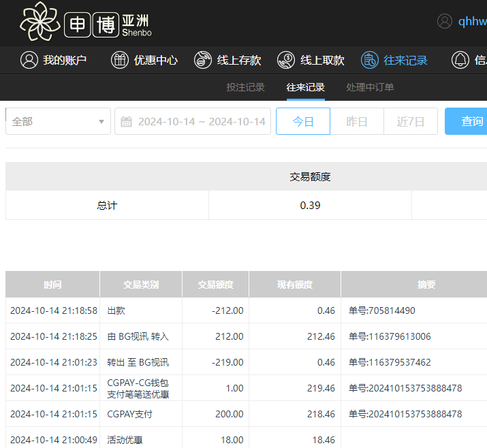Switch to the 处理中订单 tab

click(x=370, y=87)
